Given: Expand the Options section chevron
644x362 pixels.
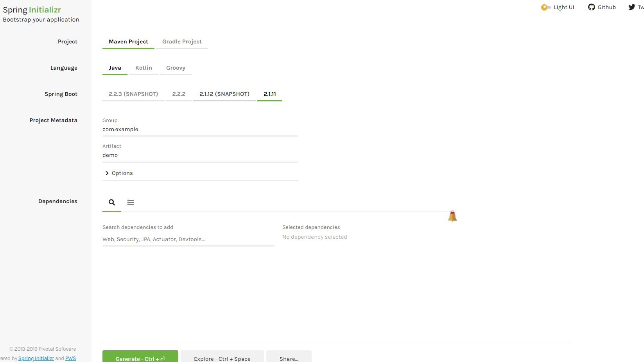Looking at the screenshot, I should [x=107, y=173].
